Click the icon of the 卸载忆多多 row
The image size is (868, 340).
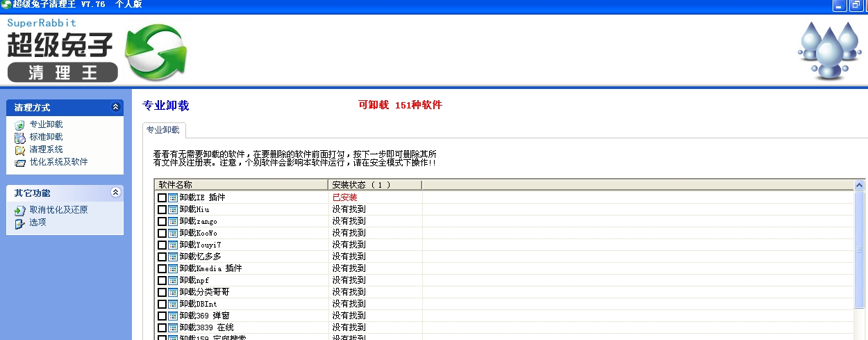pyautogui.click(x=173, y=257)
